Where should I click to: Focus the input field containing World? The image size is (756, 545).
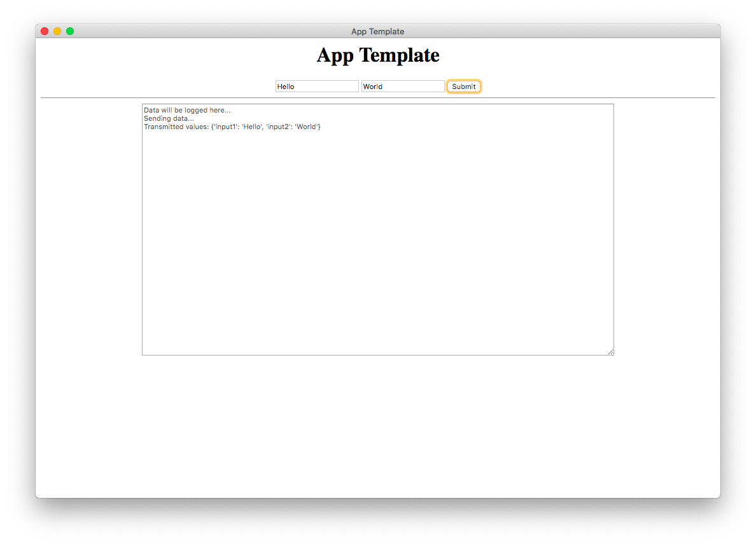[403, 86]
